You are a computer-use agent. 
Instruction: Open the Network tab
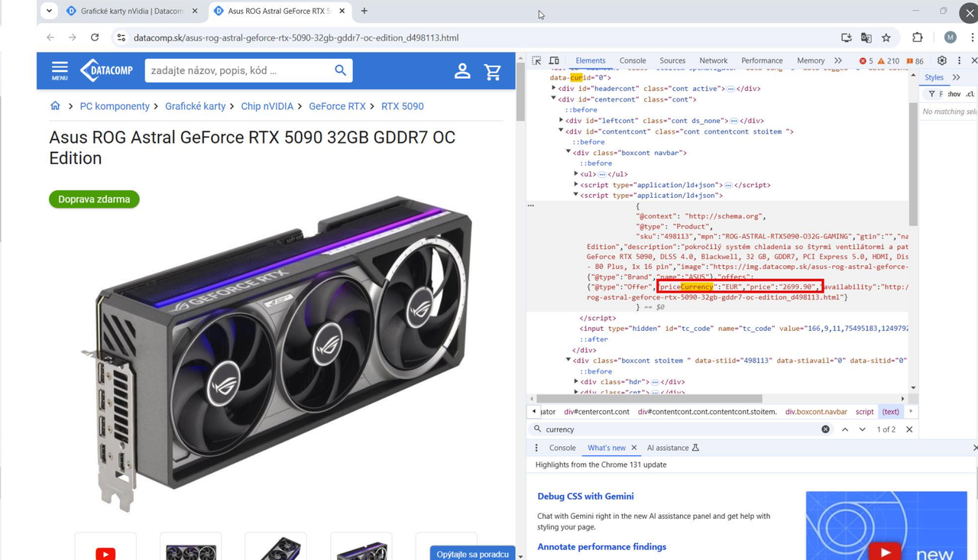(714, 60)
